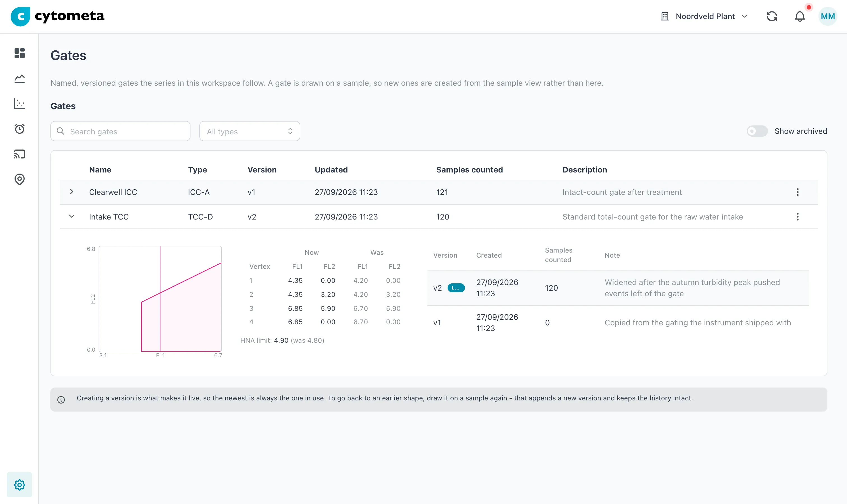847x504 pixels.
Task: Click the ICC-A type cell
Action: (x=199, y=192)
